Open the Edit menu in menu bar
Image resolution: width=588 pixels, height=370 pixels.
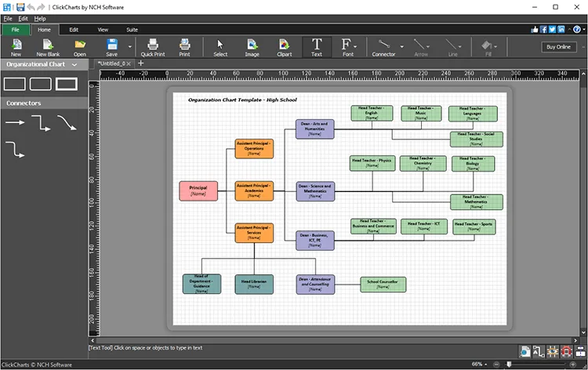tap(24, 18)
